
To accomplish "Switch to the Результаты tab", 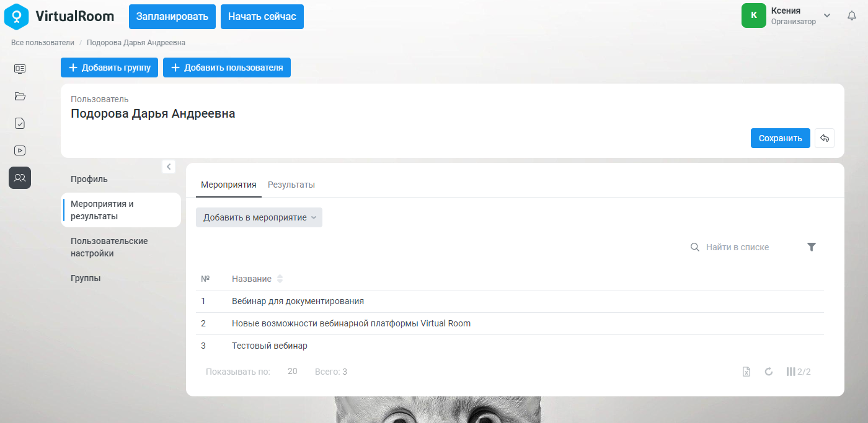I will tap(291, 185).
